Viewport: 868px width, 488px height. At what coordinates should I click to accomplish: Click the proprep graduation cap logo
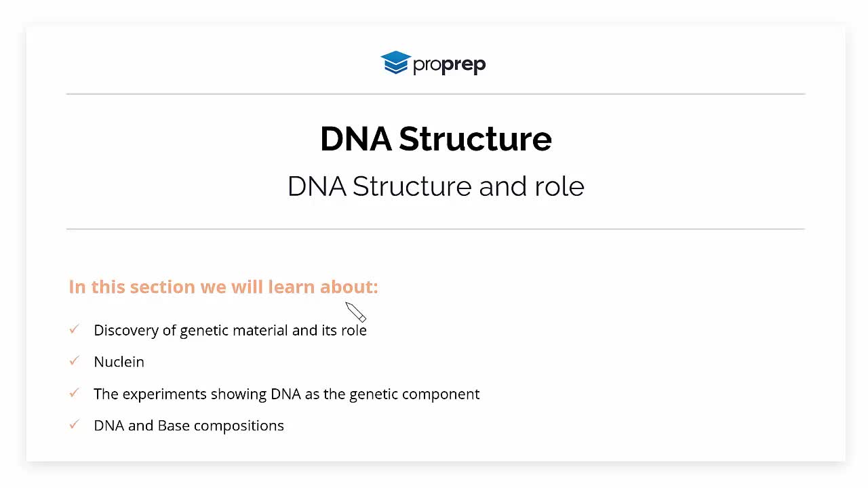tap(396, 63)
